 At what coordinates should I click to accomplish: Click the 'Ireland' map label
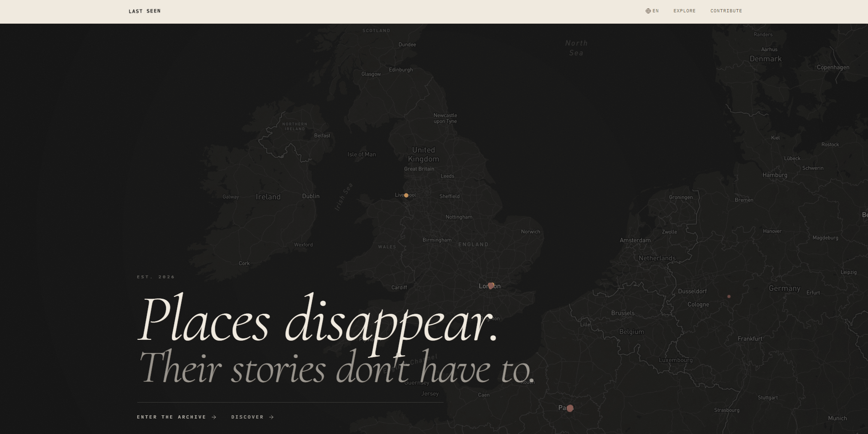[x=268, y=197]
